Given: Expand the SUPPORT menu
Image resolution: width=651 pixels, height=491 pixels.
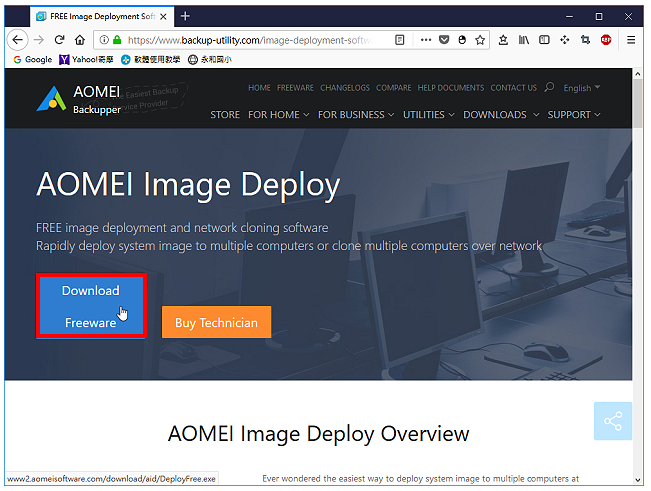Looking at the screenshot, I should tap(574, 115).
